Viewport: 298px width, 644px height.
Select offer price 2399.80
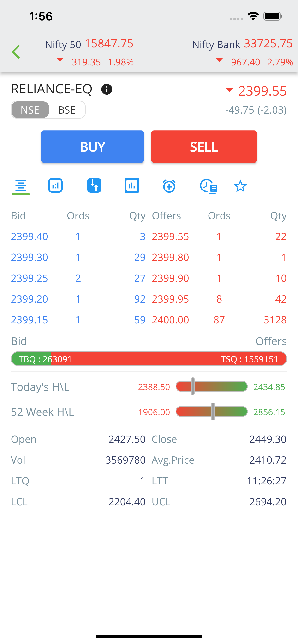170,257
